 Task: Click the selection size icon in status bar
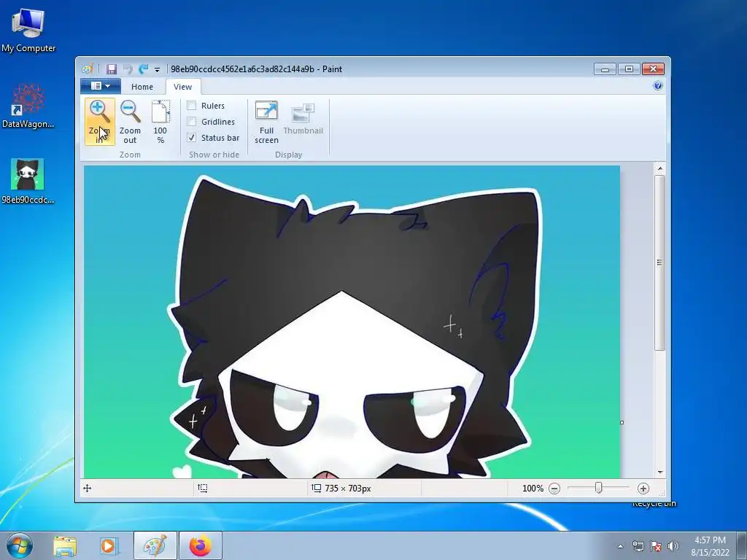click(x=203, y=488)
